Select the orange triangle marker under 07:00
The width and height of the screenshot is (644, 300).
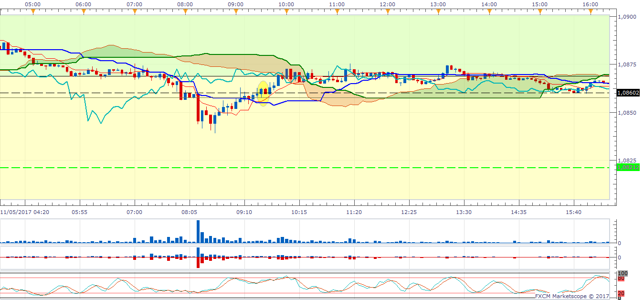(x=134, y=11)
